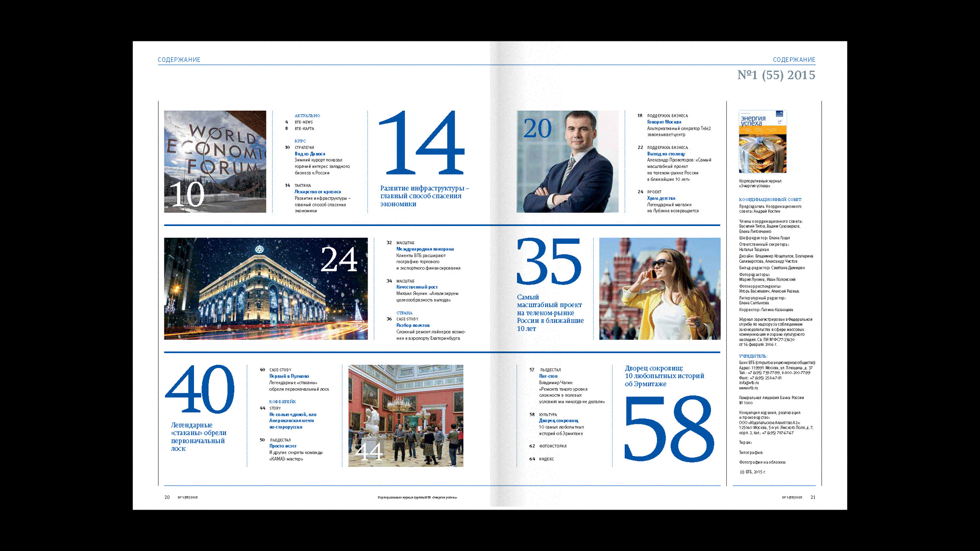Click the large blue number 40

tap(200, 389)
